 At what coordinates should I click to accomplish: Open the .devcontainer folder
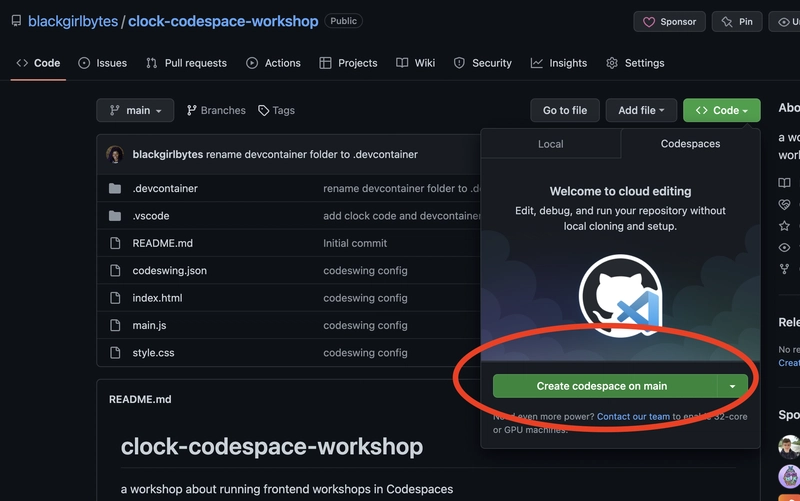pyautogui.click(x=165, y=188)
